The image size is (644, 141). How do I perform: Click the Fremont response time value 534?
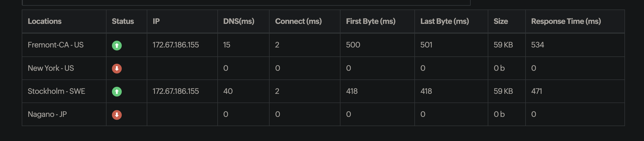click(537, 45)
